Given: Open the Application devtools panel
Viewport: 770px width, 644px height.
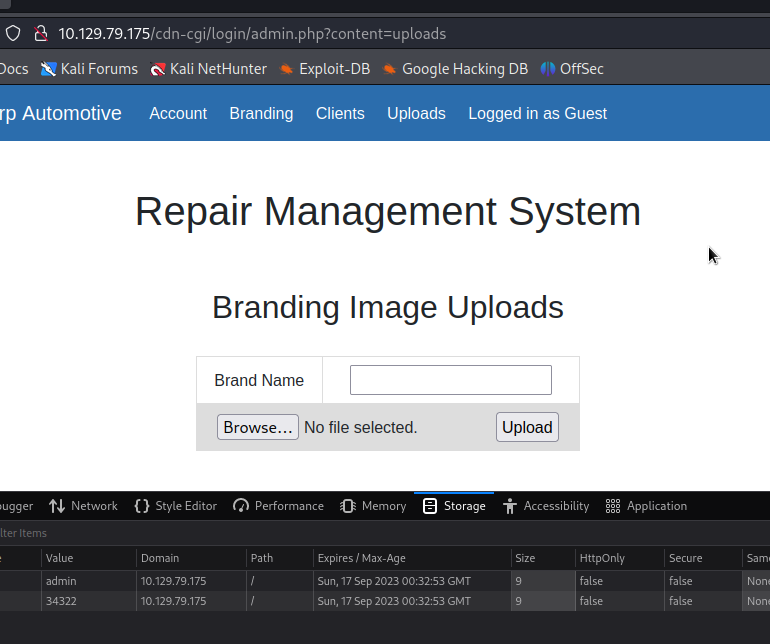Looking at the screenshot, I should click(x=646, y=506).
